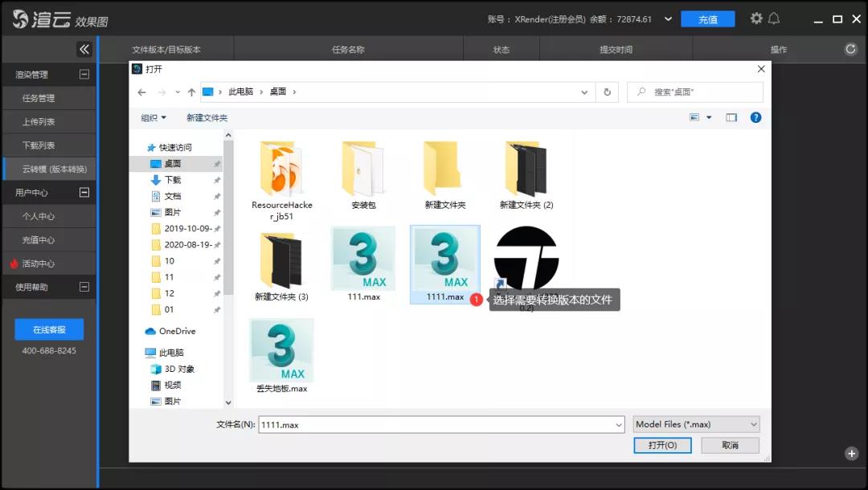Collapse the 用户中心 section
This screenshot has width=868, height=490.
point(84,193)
